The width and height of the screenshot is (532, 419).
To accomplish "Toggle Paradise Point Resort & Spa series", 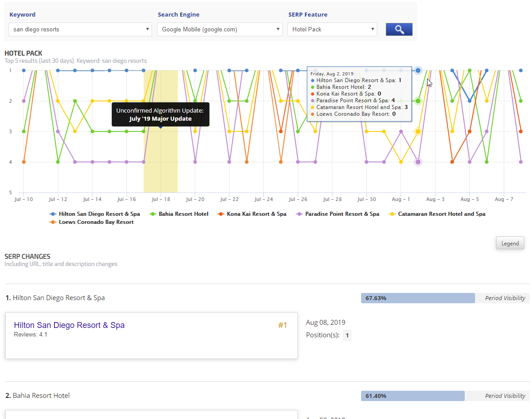I will 342,214.
